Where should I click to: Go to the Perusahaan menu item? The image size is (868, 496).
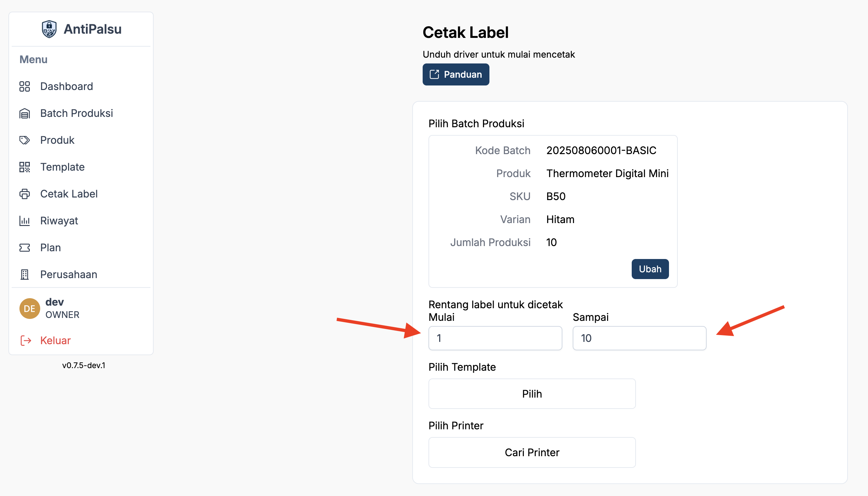(68, 275)
